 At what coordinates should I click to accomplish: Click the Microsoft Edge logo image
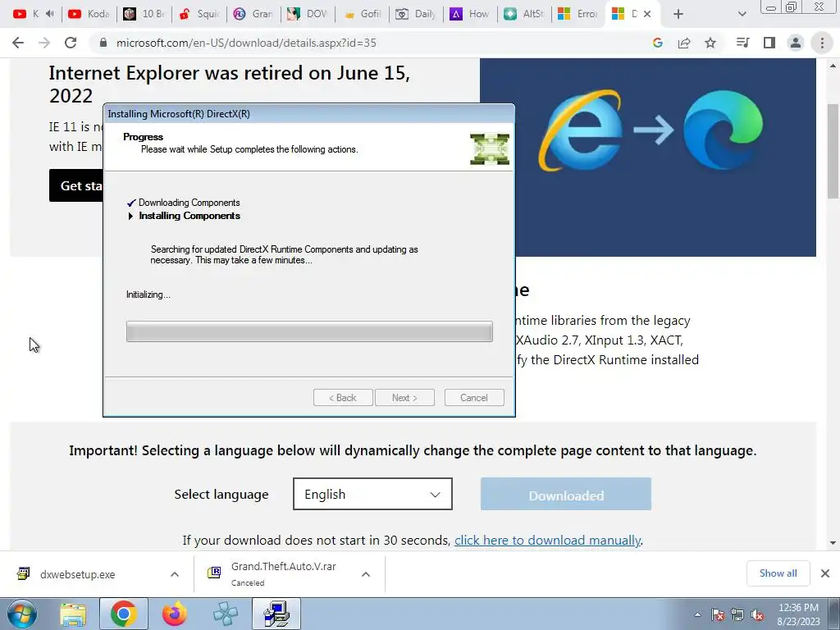[724, 130]
